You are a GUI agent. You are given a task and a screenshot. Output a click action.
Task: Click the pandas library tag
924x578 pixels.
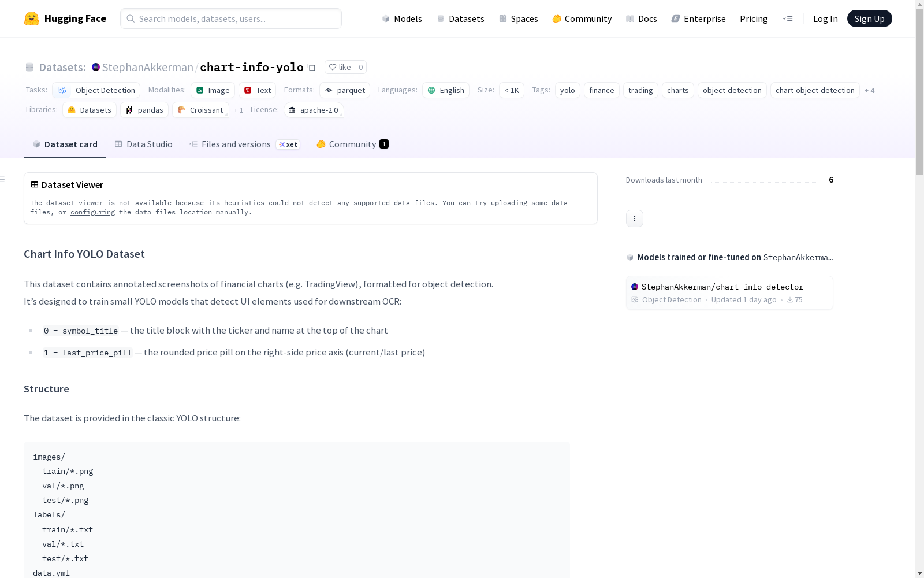click(x=144, y=110)
